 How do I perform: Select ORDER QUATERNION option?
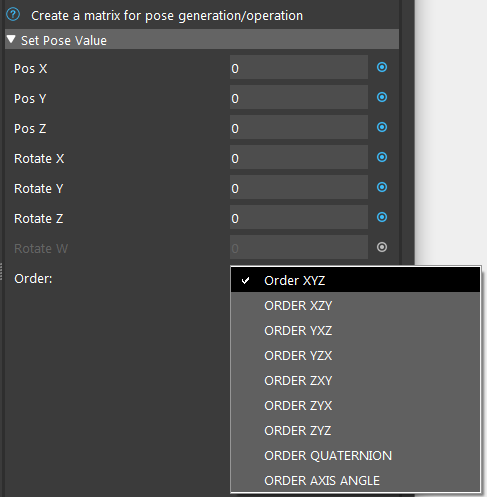355,456
